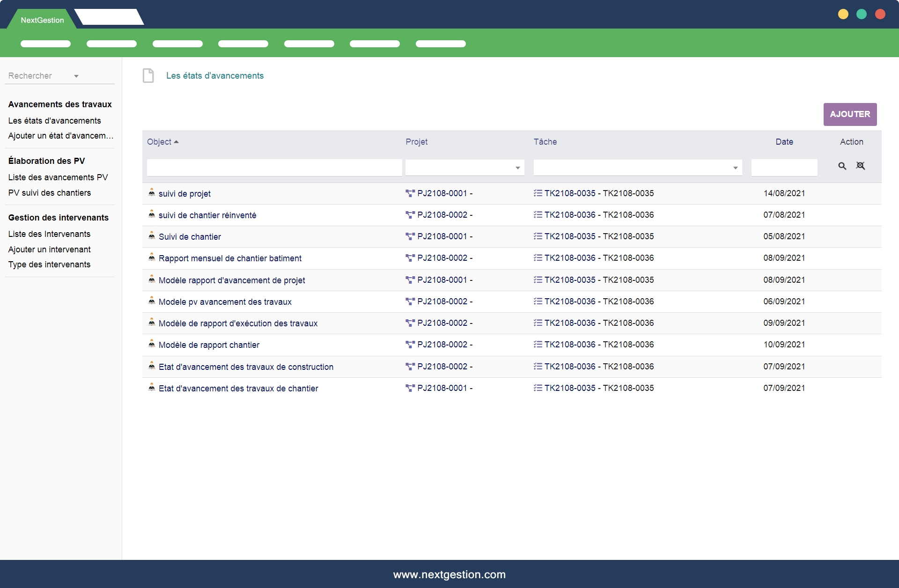Click the Date filter input field

pyautogui.click(x=784, y=168)
